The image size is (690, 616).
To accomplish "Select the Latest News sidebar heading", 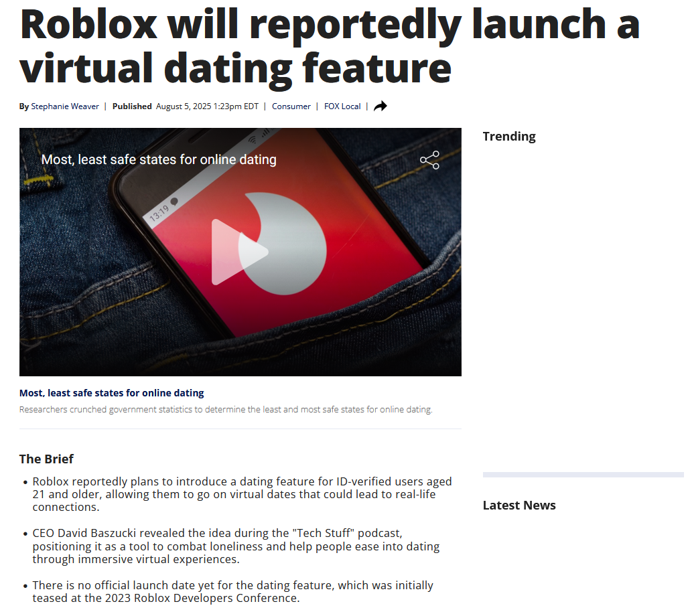I will click(x=519, y=506).
